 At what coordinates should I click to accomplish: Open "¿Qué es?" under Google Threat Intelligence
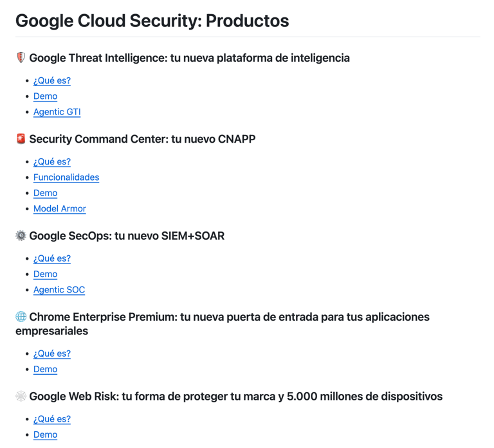pos(51,80)
